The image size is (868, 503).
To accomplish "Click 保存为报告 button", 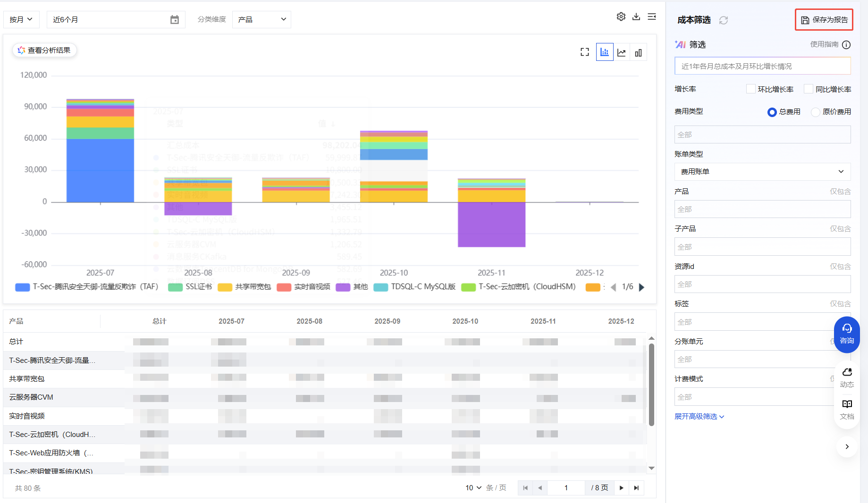I will (824, 20).
